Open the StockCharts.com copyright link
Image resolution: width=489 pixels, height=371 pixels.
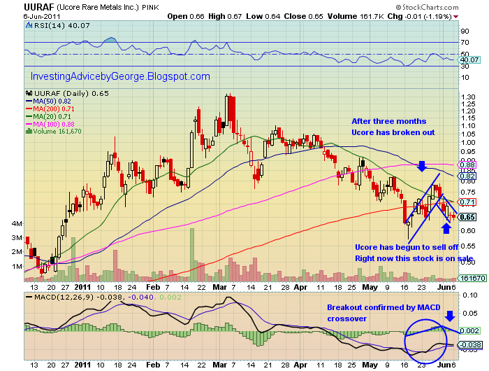427,7
